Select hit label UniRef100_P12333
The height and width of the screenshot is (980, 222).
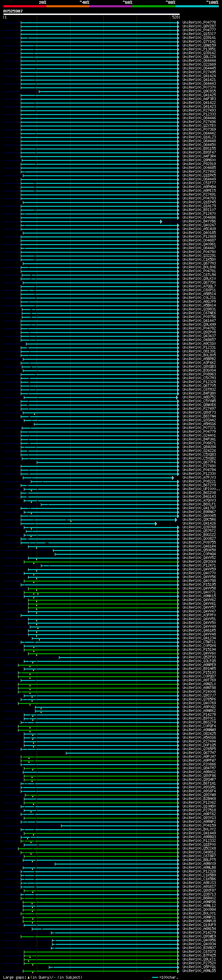tap(199, 114)
